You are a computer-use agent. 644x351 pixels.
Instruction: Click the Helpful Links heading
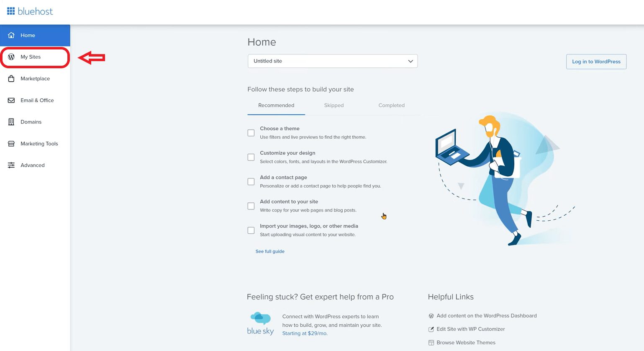[x=451, y=297]
